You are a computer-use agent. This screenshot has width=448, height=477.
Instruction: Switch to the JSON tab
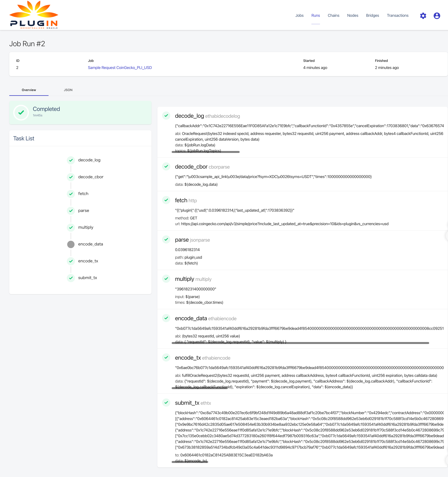(68, 90)
